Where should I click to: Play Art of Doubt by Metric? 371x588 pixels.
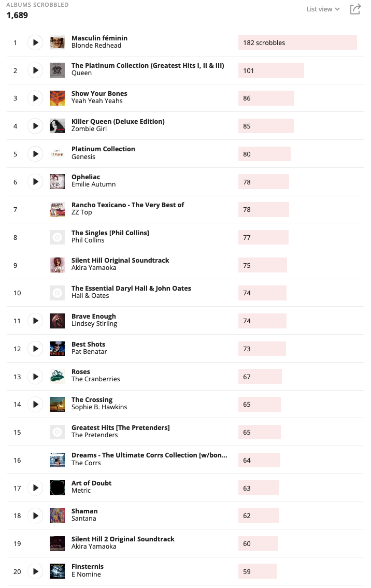35,487
